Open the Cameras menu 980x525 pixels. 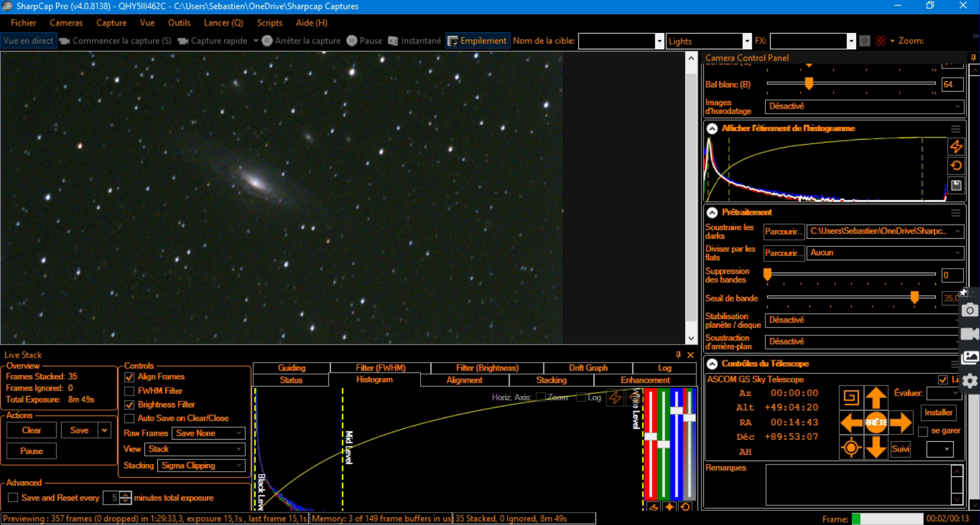tap(66, 23)
